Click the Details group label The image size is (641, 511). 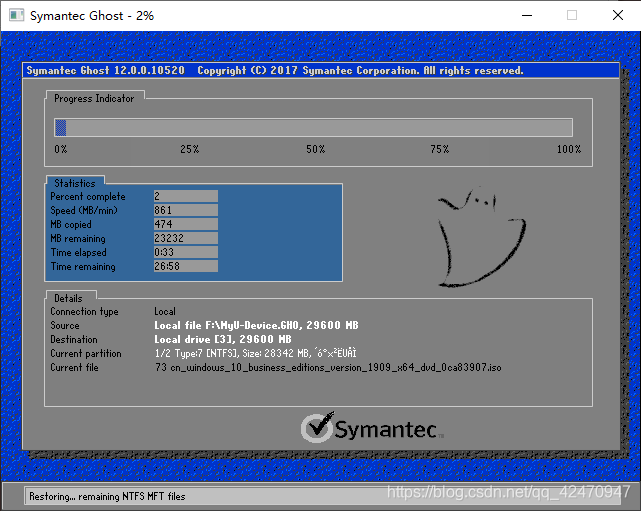click(68, 298)
